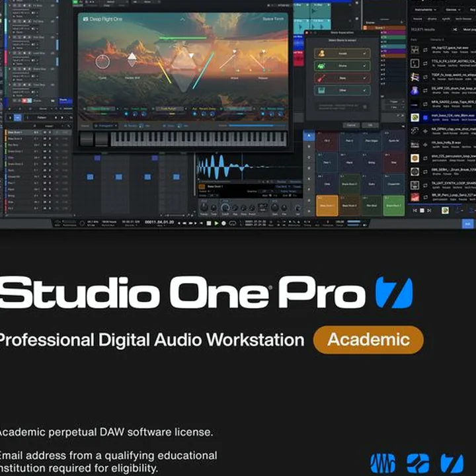
Task: Trigger the Rim Shot pad
Action: 372,206
